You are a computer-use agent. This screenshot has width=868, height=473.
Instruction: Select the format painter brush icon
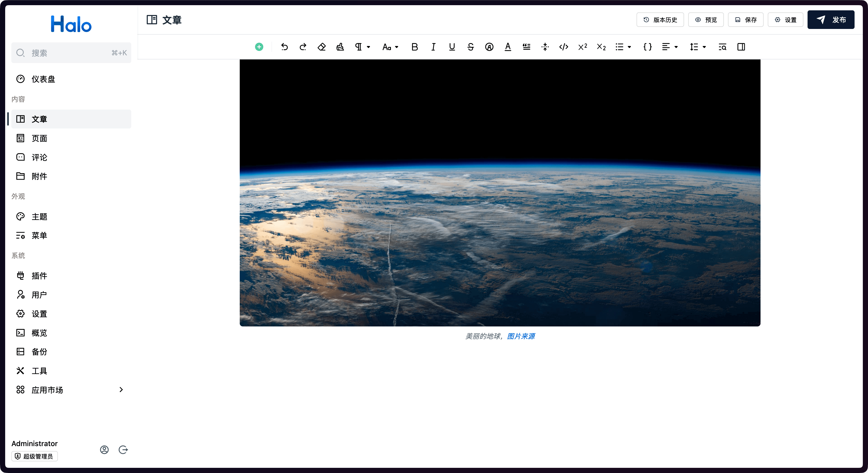[340, 47]
